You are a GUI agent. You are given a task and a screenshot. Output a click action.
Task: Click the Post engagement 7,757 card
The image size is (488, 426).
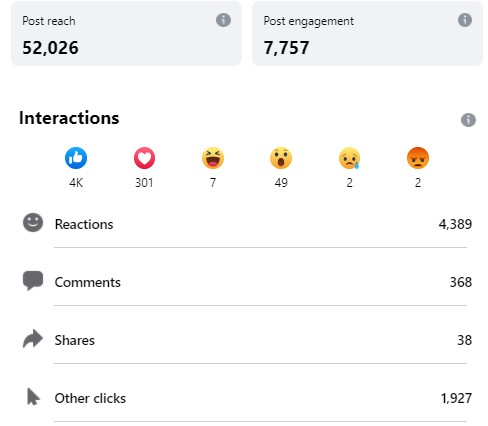[x=367, y=33]
